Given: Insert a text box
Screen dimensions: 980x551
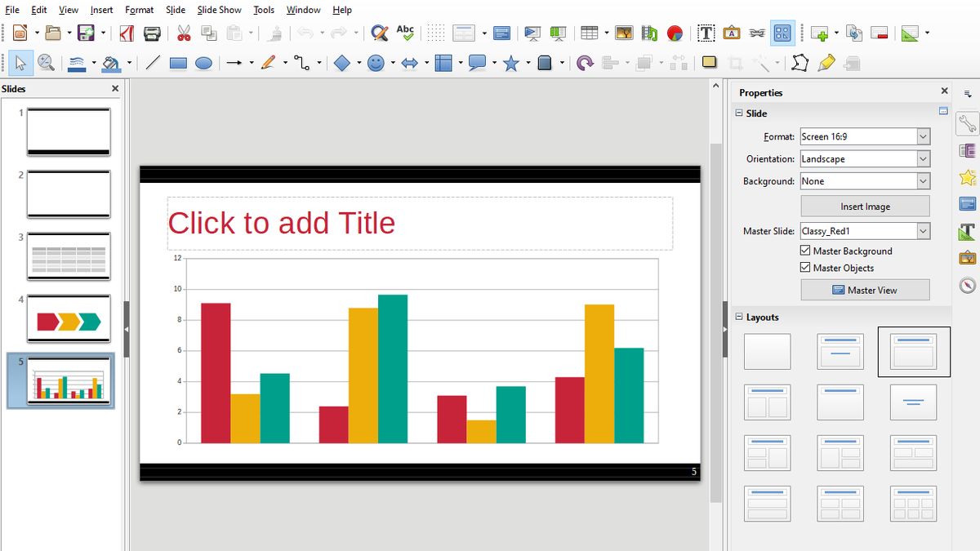Looking at the screenshot, I should pyautogui.click(x=704, y=33).
